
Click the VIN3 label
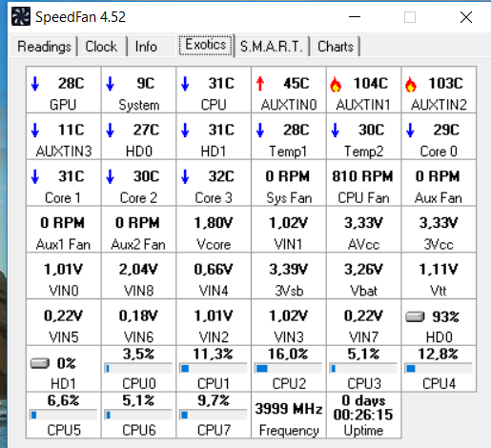[x=289, y=337]
